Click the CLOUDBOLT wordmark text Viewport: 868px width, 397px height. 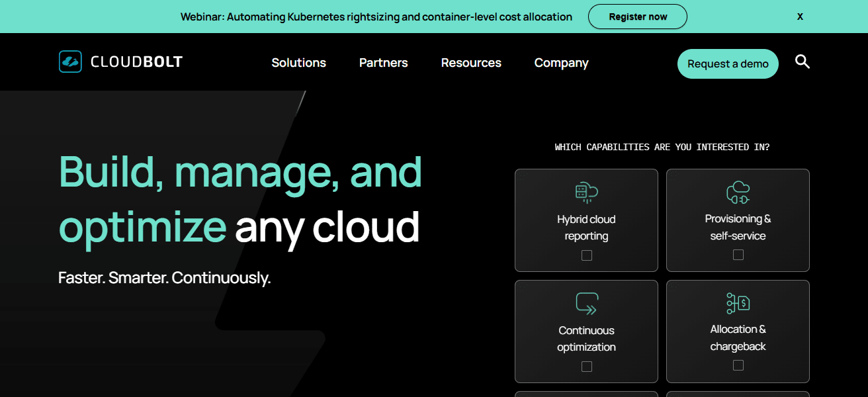pyautogui.click(x=136, y=62)
